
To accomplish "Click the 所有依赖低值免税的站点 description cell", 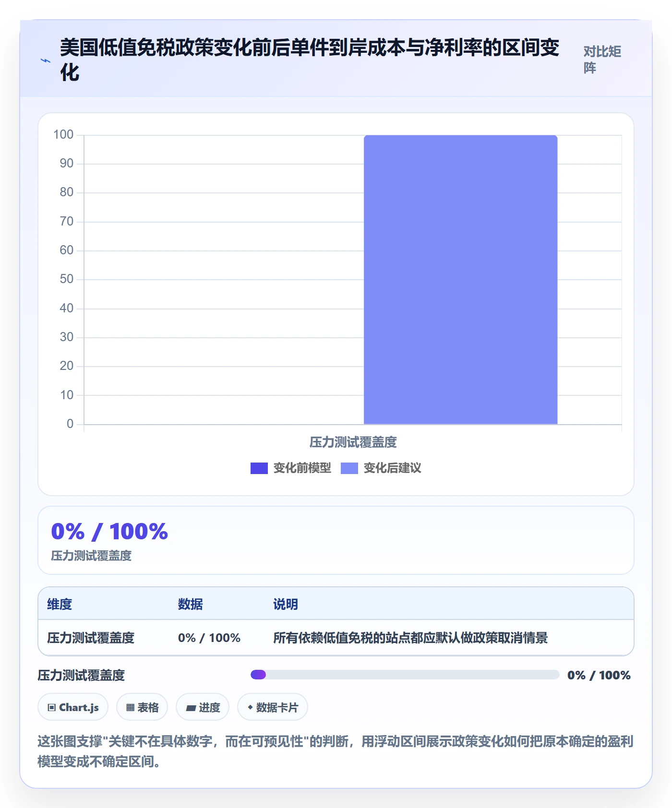I will click(410, 638).
